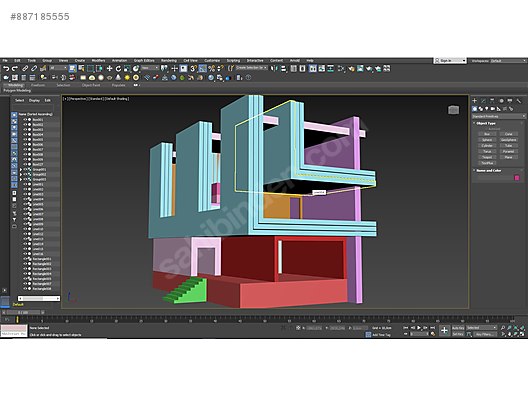Open the Rendered Frame Window icon
Viewport: 528px width, 396px height.
coord(360,69)
